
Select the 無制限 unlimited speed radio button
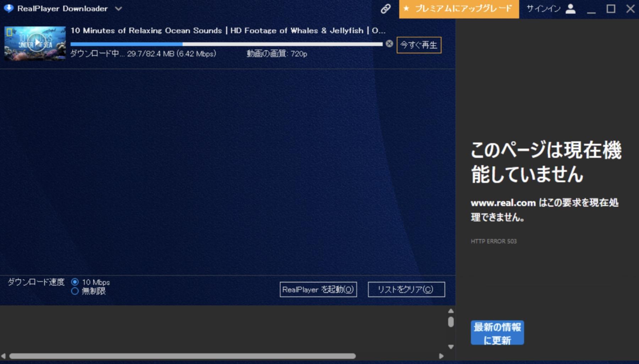(75, 291)
